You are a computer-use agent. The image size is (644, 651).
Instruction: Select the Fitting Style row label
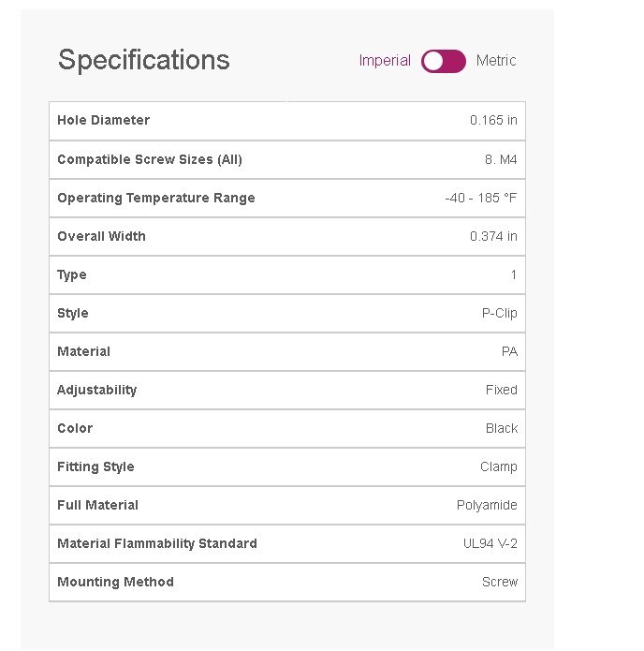(x=95, y=467)
